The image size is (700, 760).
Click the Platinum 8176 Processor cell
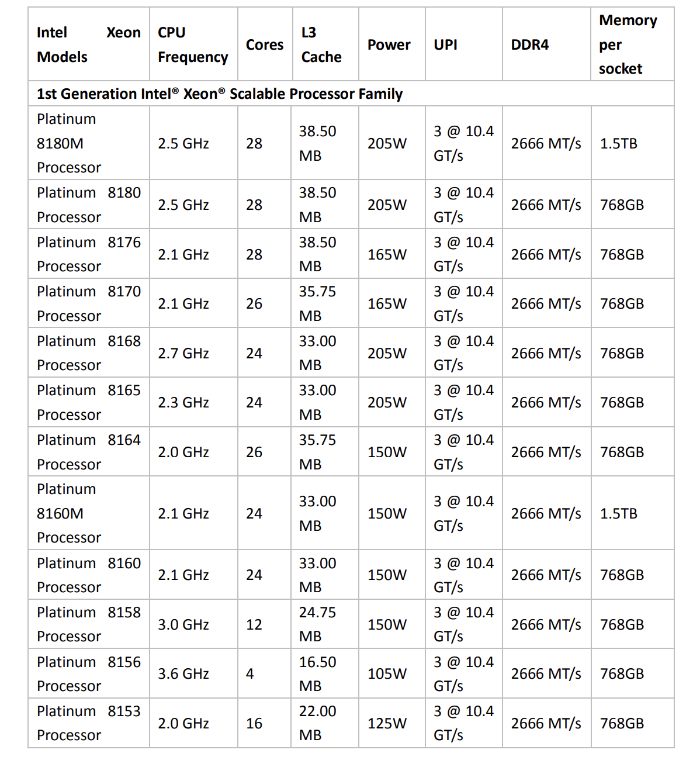88,254
